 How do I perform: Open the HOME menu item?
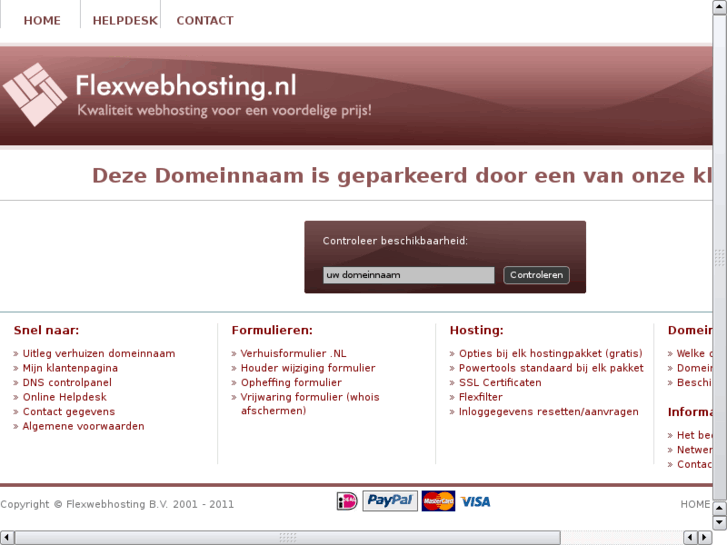pyautogui.click(x=42, y=20)
